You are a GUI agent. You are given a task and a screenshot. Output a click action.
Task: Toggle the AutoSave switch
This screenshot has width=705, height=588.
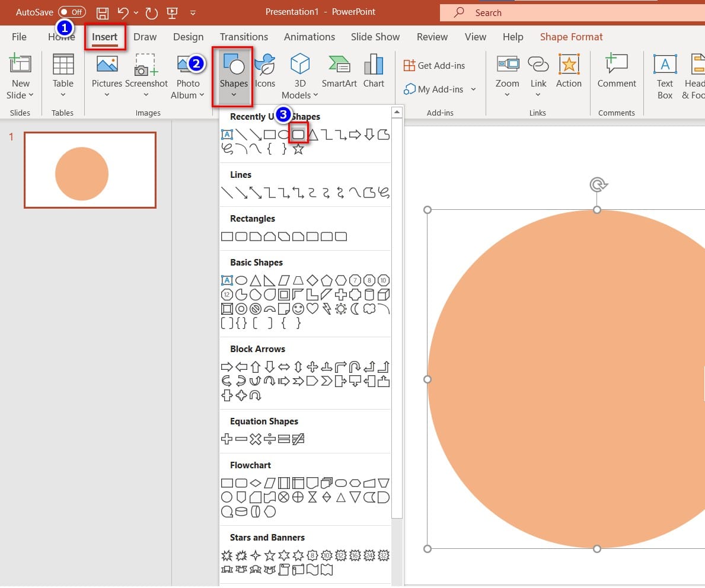(72, 12)
